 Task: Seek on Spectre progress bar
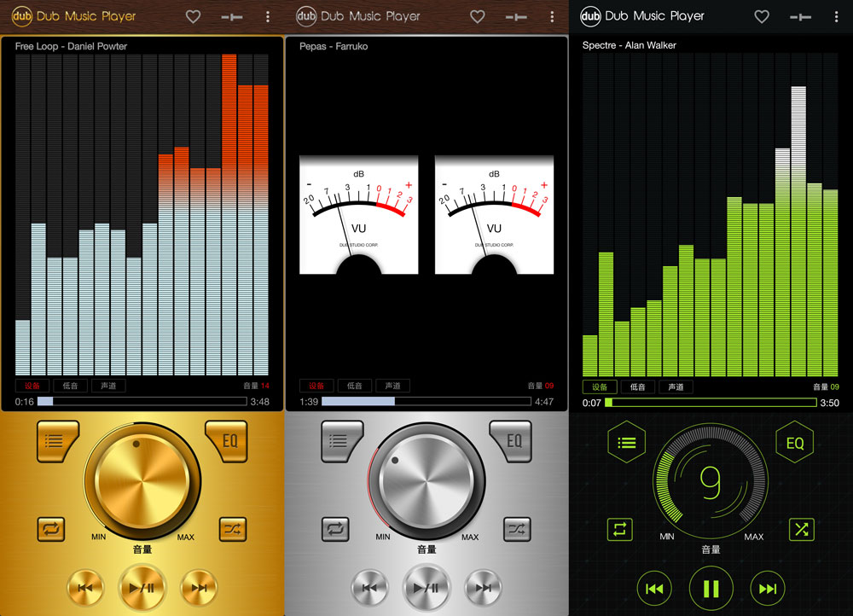click(711, 403)
